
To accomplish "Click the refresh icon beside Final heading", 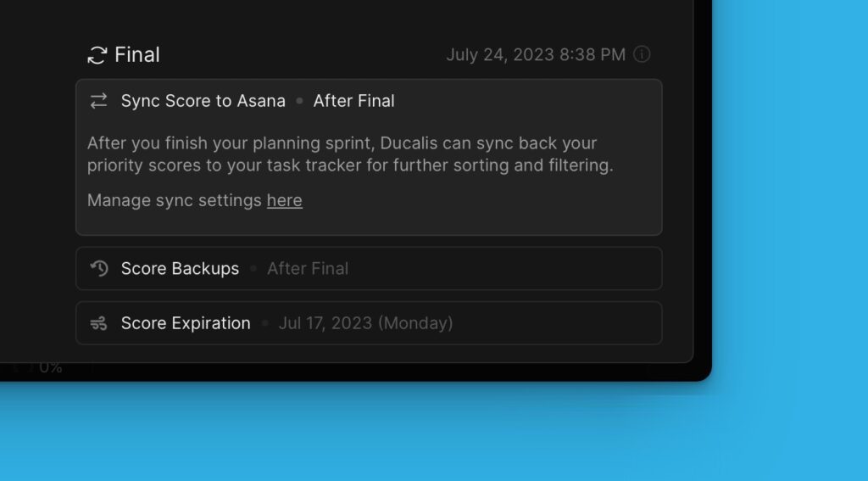I will click(97, 55).
